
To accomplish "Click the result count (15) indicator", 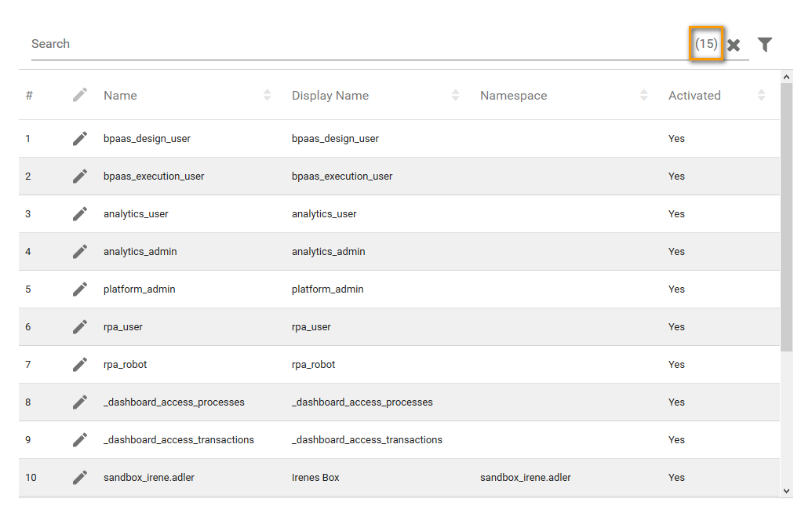I will (x=706, y=44).
